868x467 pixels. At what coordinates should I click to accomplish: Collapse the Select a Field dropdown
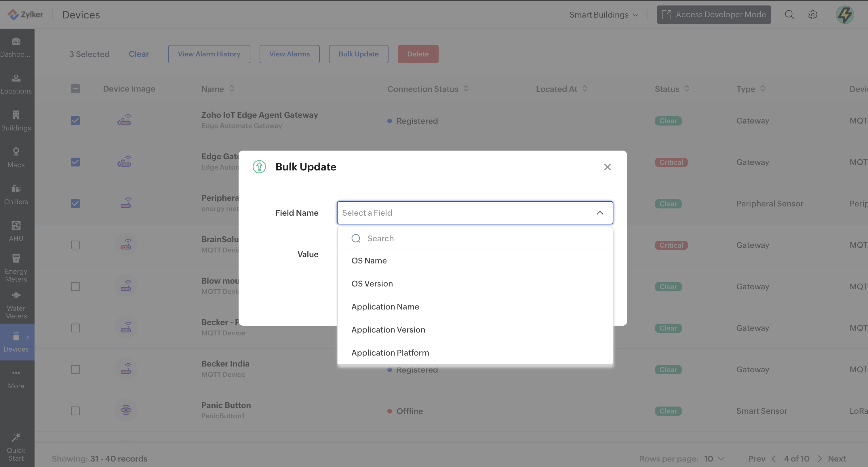click(599, 213)
